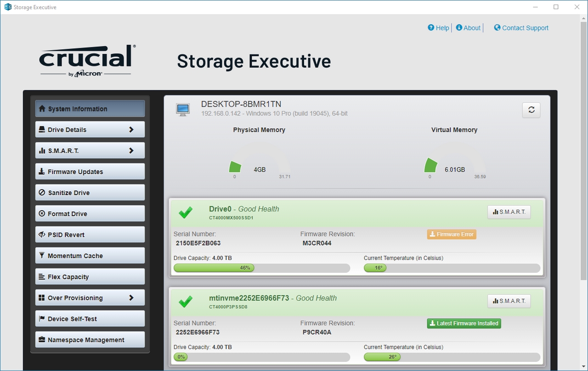Open Device Self-Test
Viewport: 588px width, 371px height.
click(x=90, y=319)
